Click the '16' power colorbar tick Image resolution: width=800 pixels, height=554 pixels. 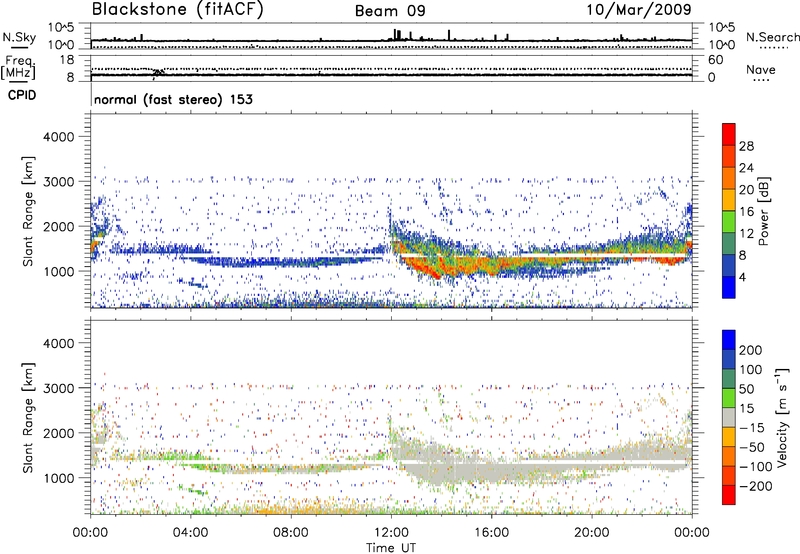point(746,212)
